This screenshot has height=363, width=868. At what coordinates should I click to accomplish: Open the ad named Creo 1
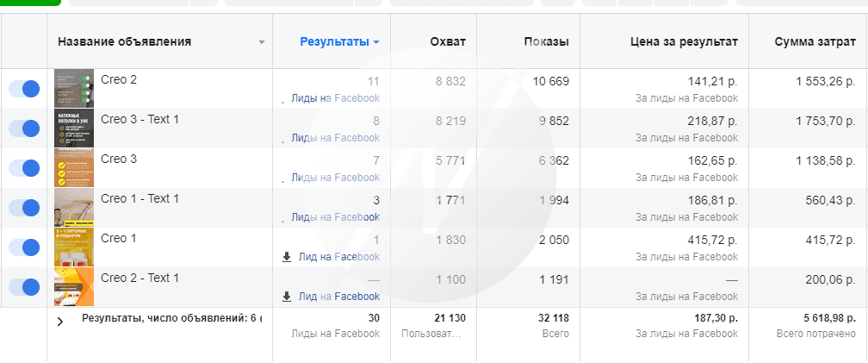tap(119, 238)
